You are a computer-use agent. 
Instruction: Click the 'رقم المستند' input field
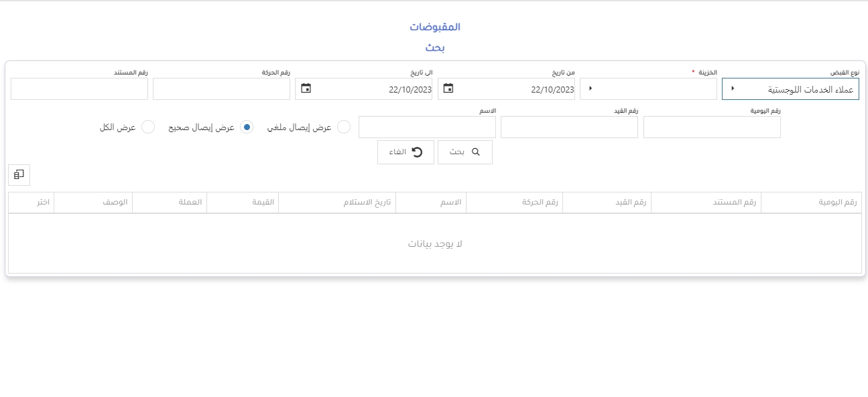click(x=79, y=89)
